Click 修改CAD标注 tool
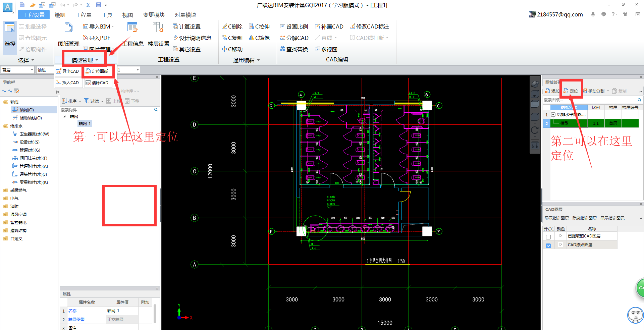The image size is (644, 330). (x=369, y=26)
